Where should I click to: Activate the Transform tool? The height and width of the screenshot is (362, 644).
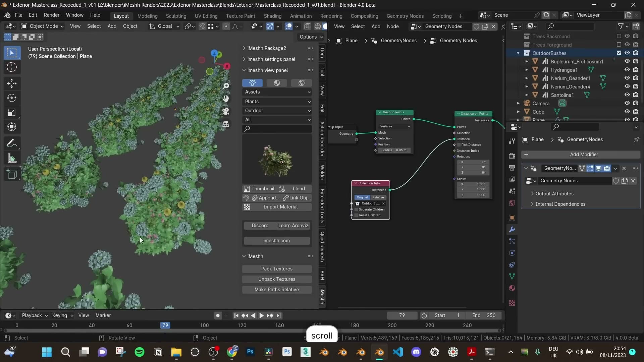12,127
